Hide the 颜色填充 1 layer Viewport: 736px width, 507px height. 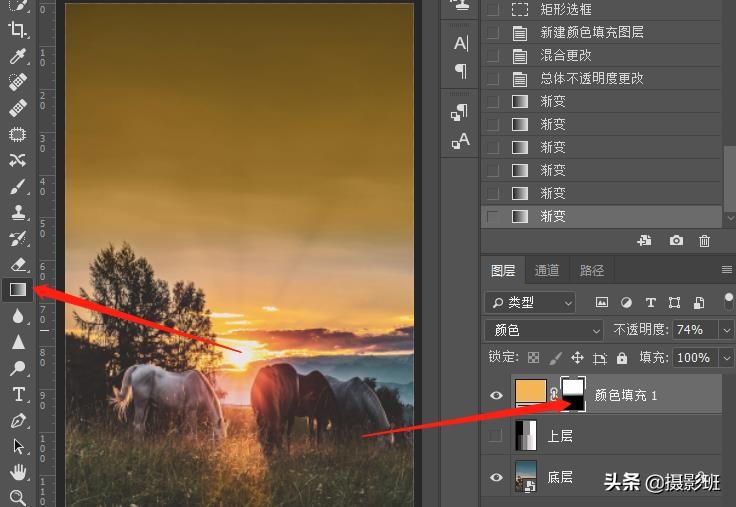pos(496,396)
